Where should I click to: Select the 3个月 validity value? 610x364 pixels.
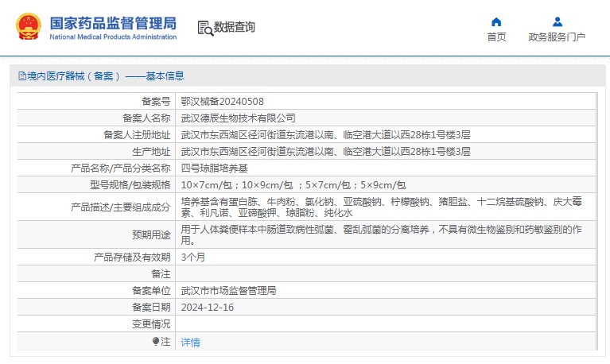(x=193, y=257)
